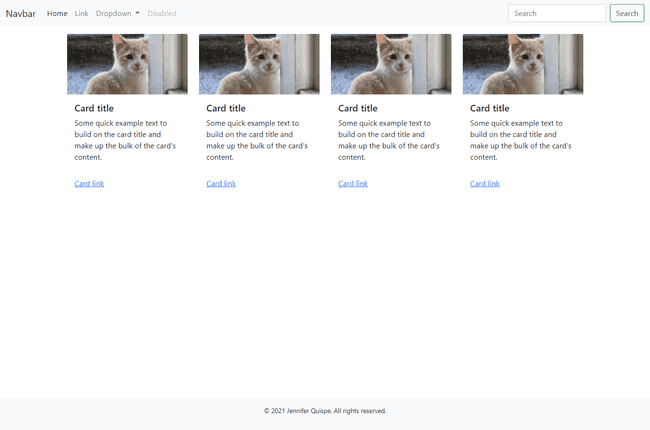Click the second card's Card title heading
The image size is (650, 430).
(x=226, y=108)
